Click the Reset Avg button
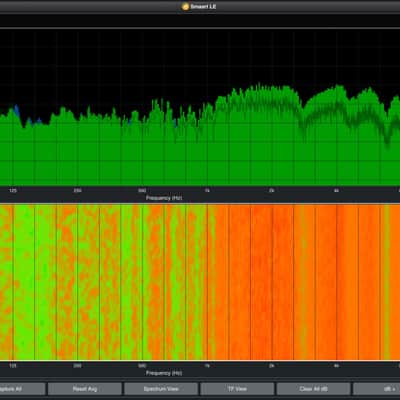The height and width of the screenshot is (400, 400). coord(85,389)
